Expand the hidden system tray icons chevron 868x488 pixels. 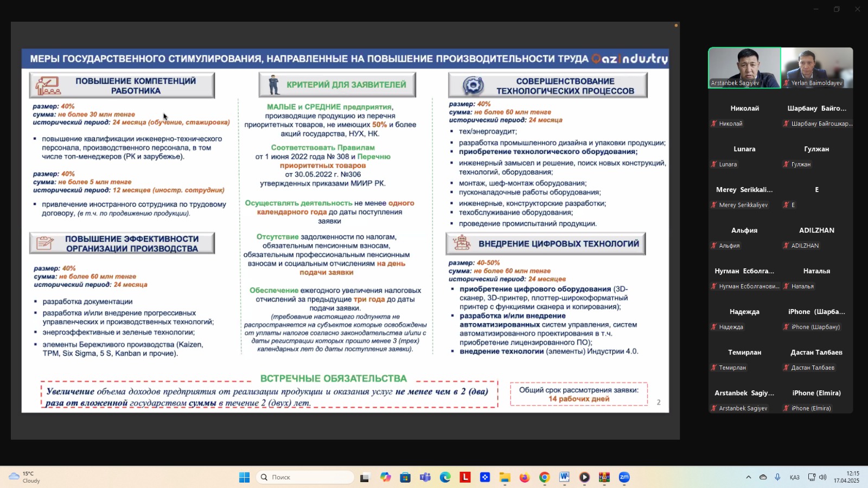pos(749,477)
